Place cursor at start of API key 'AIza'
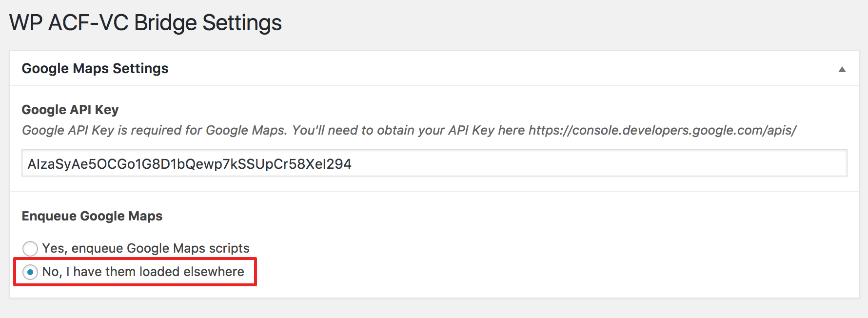This screenshot has width=868, height=318. click(28, 164)
